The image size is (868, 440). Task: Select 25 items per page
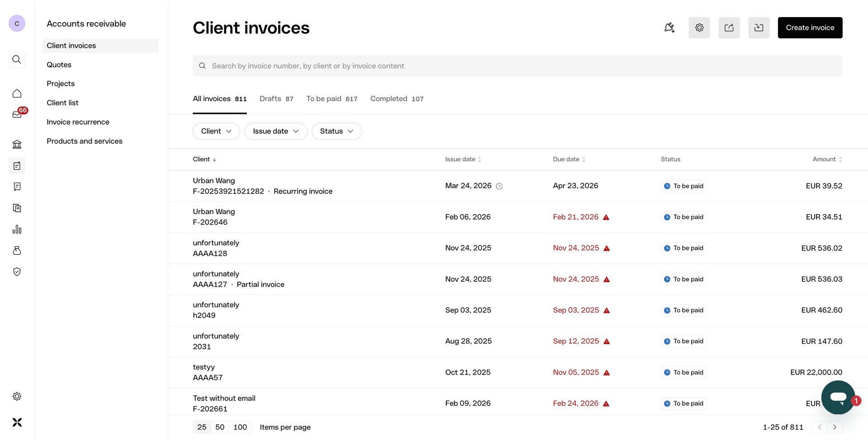[x=202, y=427]
